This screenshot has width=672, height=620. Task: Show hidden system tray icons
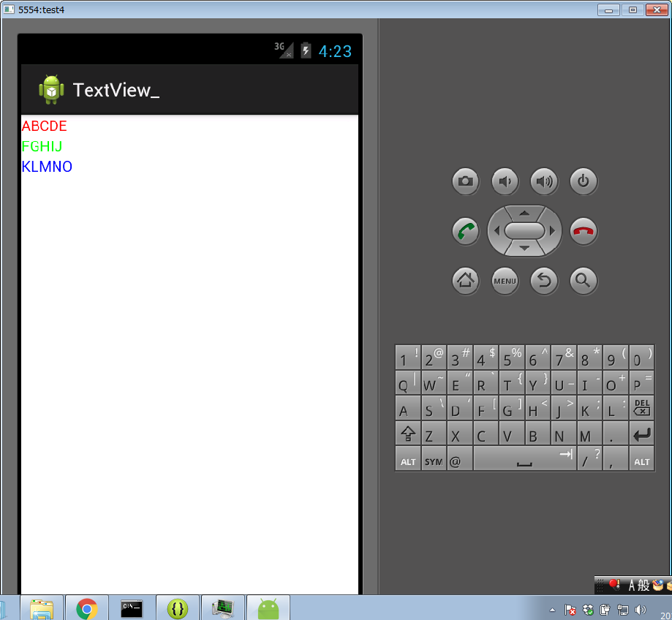click(x=552, y=610)
